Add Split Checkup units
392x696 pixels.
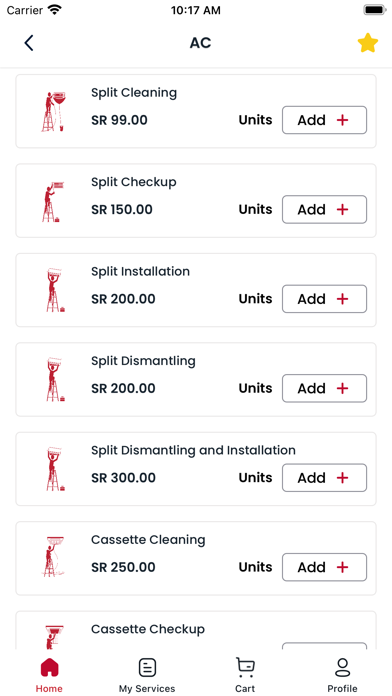325,210
